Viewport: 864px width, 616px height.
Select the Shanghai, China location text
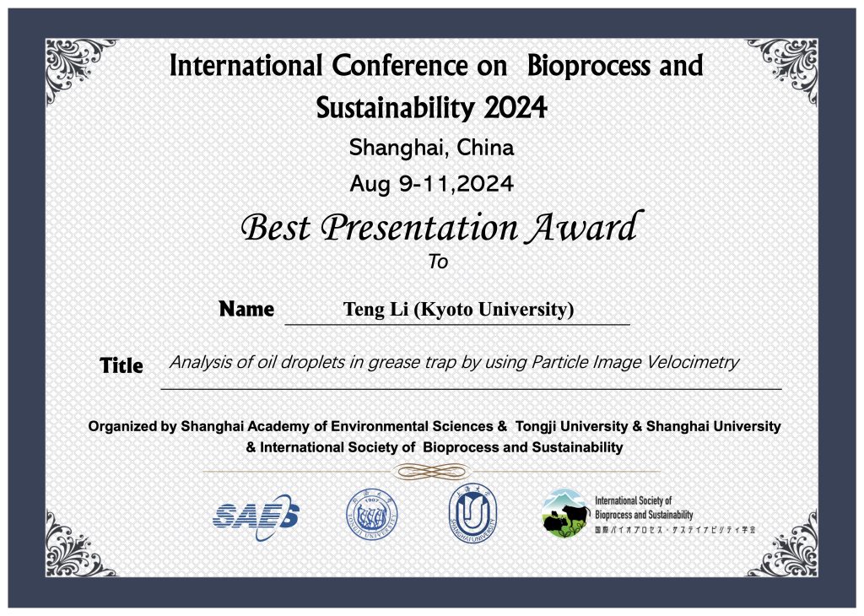point(432,148)
